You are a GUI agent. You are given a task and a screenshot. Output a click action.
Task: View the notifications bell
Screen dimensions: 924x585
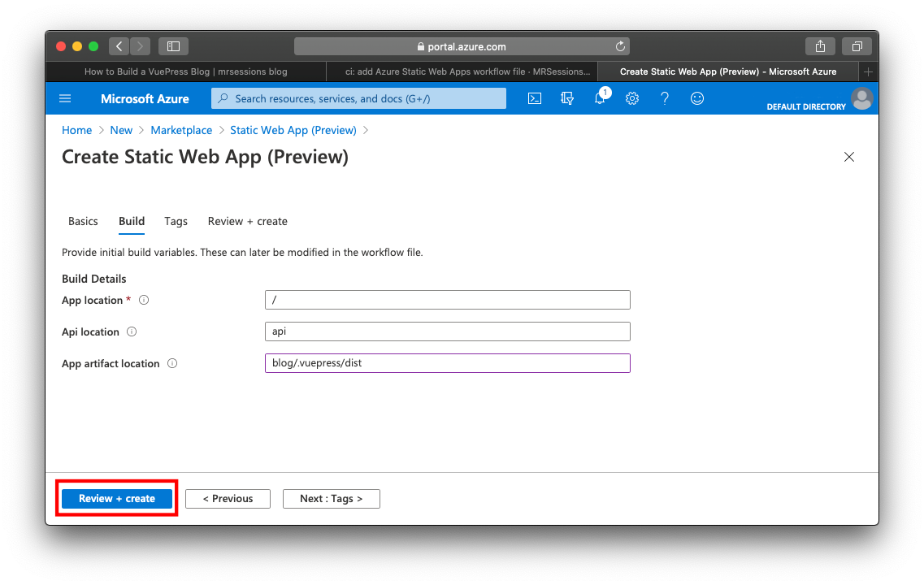click(600, 98)
